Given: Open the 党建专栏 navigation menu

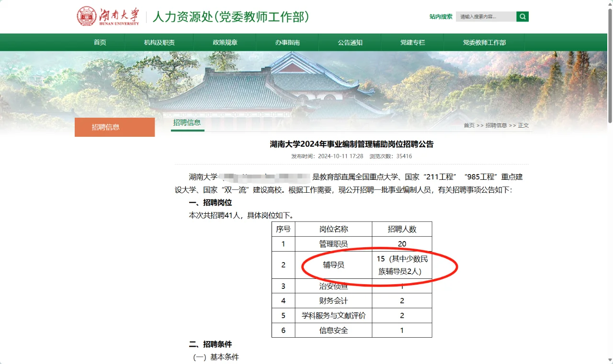Looking at the screenshot, I should (x=413, y=43).
